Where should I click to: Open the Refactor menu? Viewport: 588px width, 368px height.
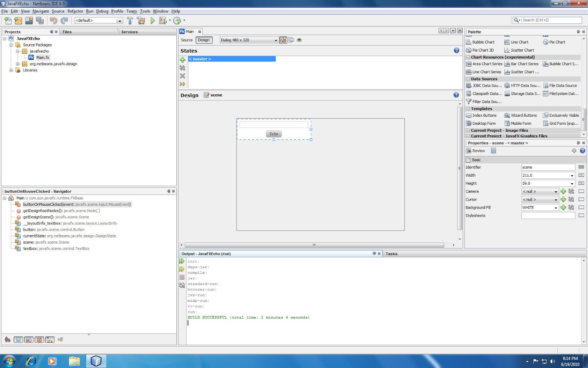pyautogui.click(x=75, y=11)
